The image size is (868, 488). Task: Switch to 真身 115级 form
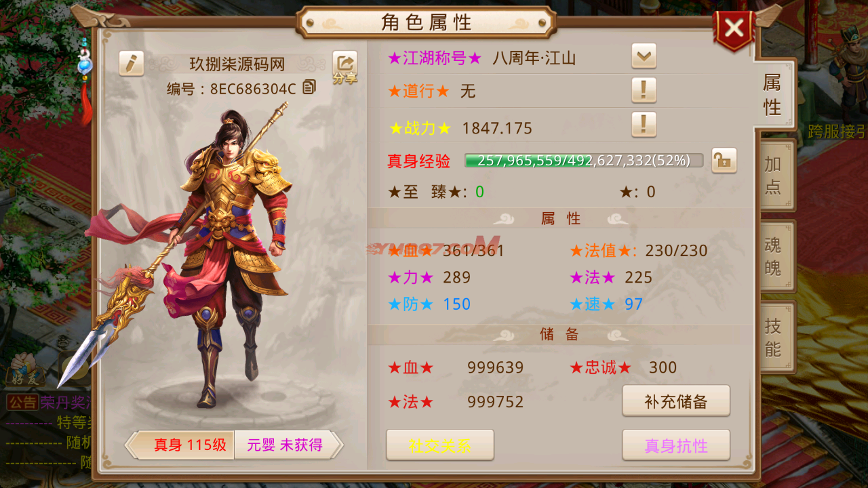[182, 445]
